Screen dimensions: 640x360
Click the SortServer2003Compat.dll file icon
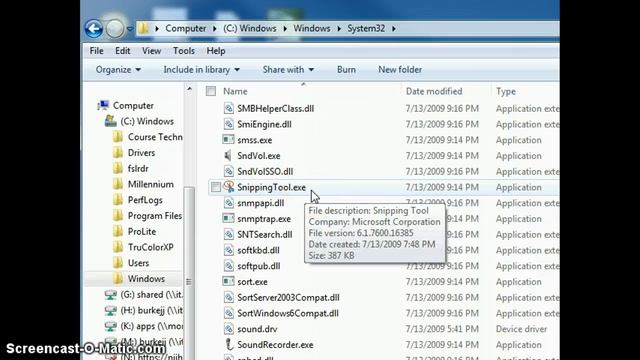[229, 297]
